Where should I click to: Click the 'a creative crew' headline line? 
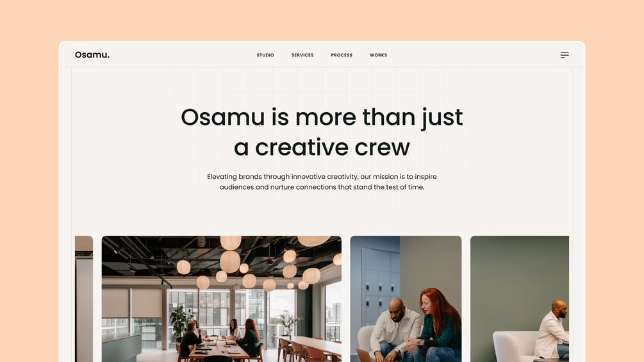tap(322, 147)
